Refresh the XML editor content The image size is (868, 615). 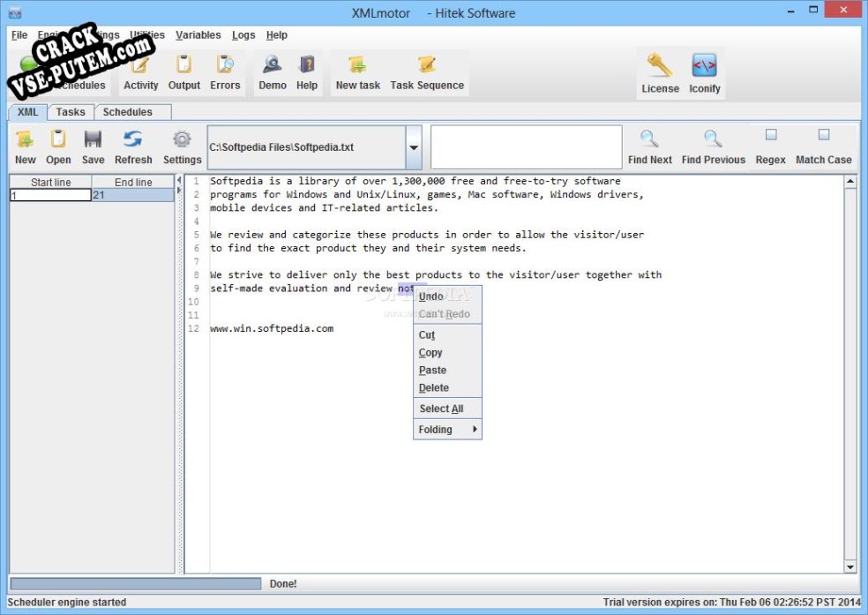(x=133, y=147)
